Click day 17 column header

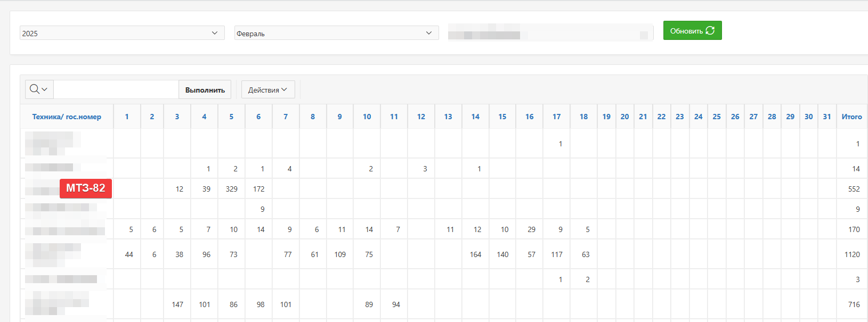click(x=556, y=117)
